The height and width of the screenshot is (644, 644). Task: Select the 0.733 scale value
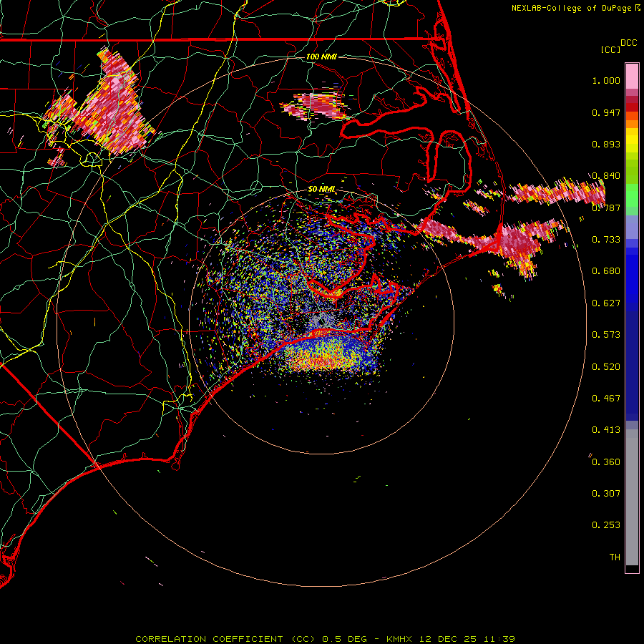coord(606,240)
